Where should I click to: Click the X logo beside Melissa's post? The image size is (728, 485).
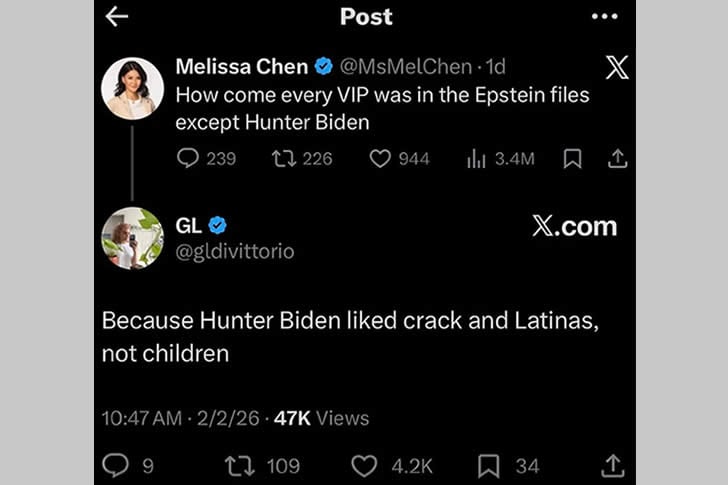[x=617, y=68]
